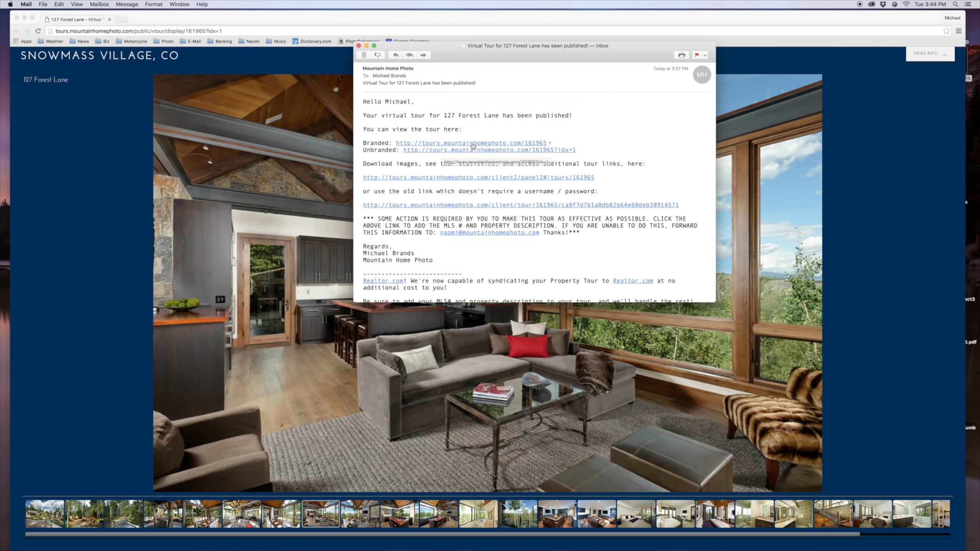The image size is (980, 551).
Task: Select the first tour thumbnail of the house exterior
Action: point(45,514)
